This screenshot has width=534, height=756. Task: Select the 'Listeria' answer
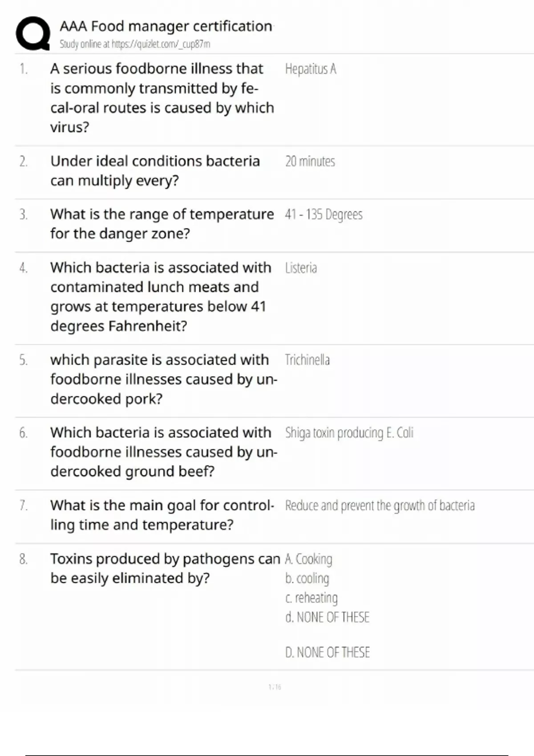[x=301, y=268]
